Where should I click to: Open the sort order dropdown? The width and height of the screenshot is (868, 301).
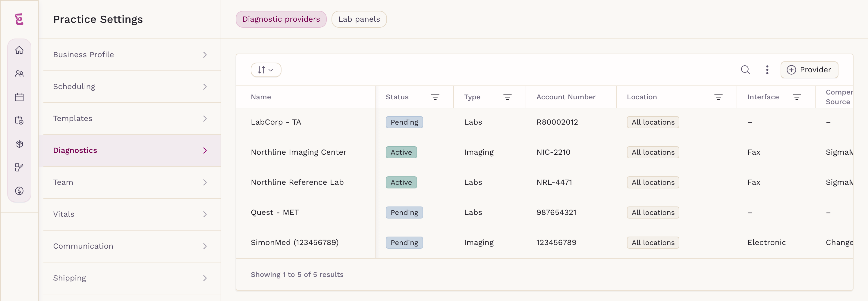click(x=266, y=70)
